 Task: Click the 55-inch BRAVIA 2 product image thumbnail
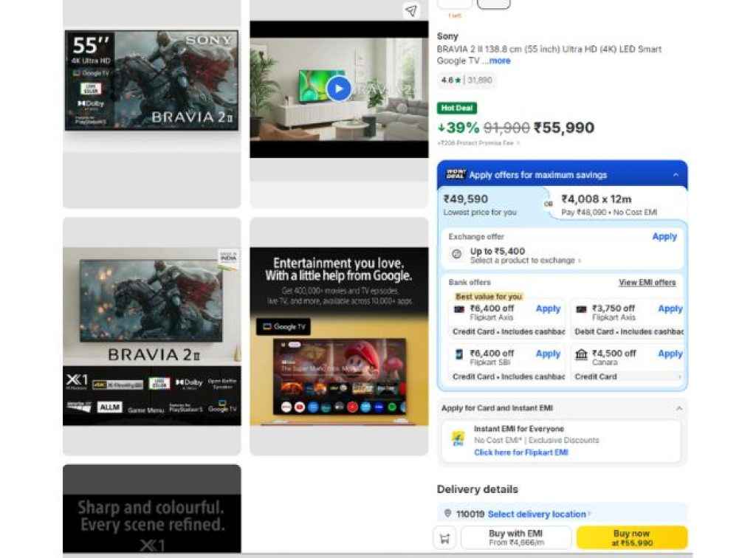(151, 80)
